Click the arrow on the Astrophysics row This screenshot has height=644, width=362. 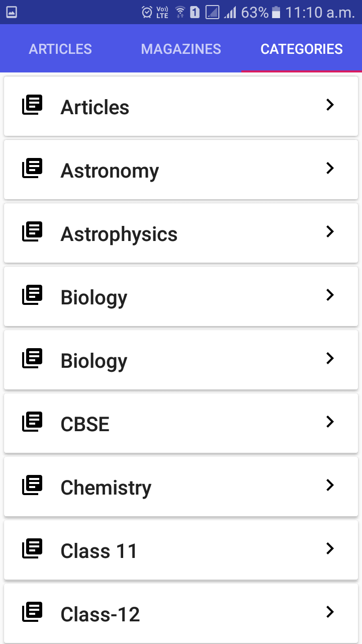click(330, 231)
